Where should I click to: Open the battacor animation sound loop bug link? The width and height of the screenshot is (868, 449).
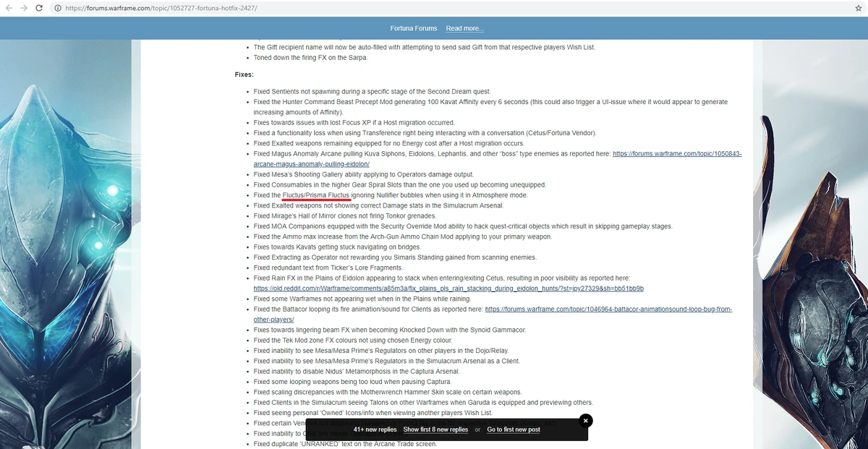[493, 314]
